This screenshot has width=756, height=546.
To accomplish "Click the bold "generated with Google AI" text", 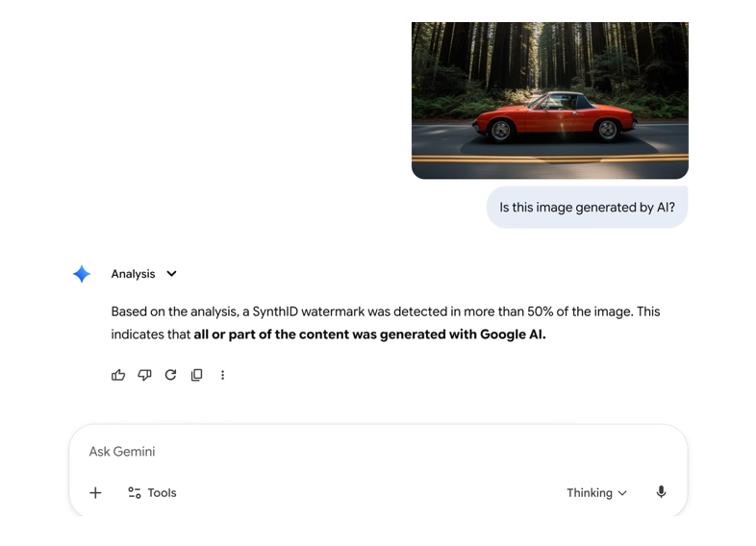I will click(450, 335).
